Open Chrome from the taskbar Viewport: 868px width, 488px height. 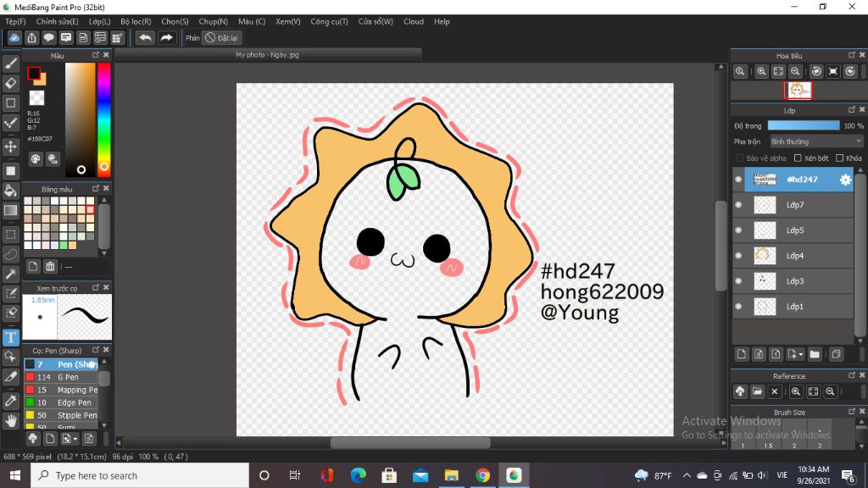tap(482, 475)
